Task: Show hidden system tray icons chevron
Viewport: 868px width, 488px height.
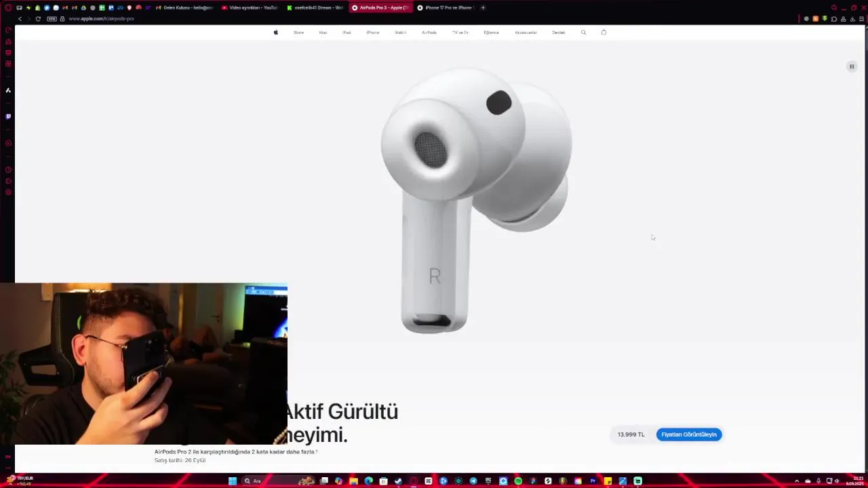Action: click(797, 481)
